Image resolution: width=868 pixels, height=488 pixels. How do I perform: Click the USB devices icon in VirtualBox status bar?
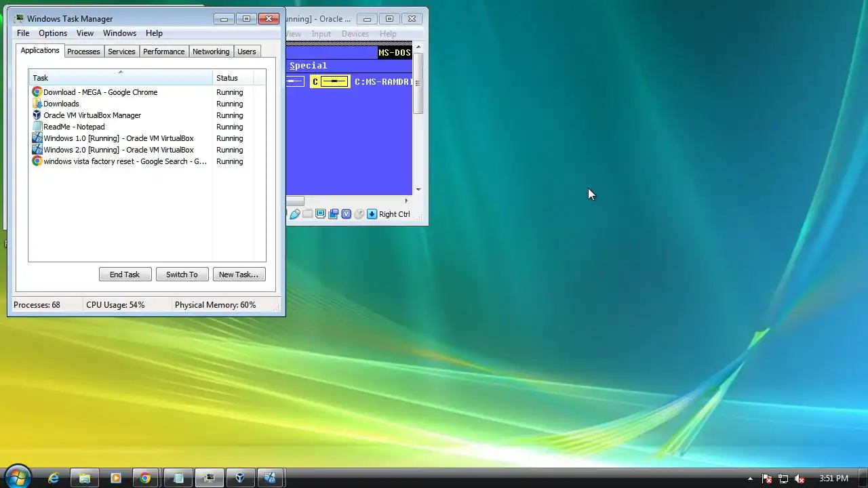point(295,214)
